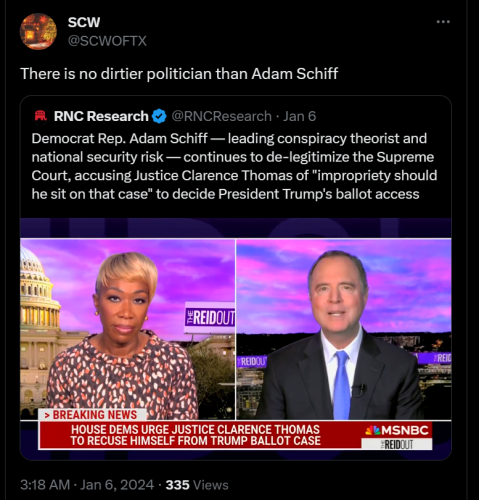Image resolution: width=479 pixels, height=500 pixels.
Task: Click the quoted tweet's Jan 6 date
Action: click(299, 116)
